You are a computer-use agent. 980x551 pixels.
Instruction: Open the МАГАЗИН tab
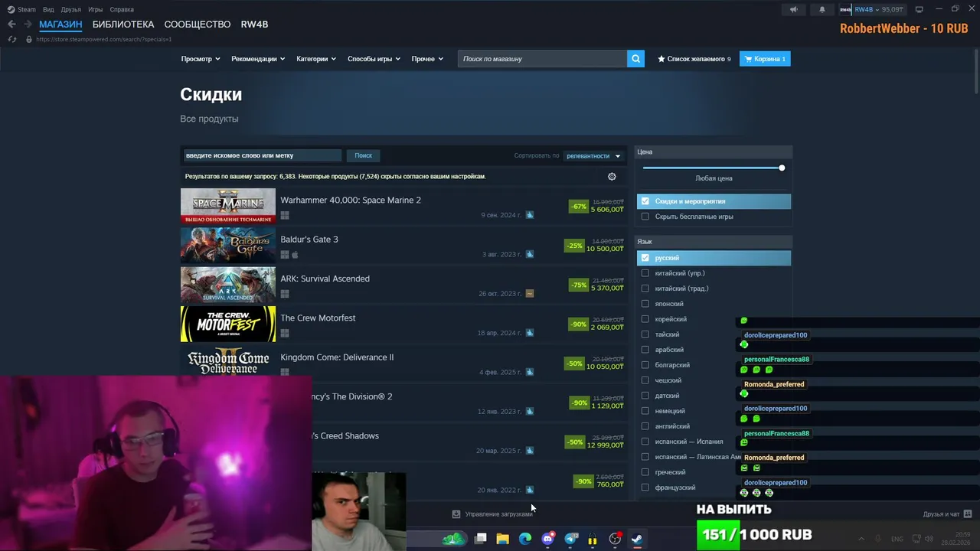(60, 24)
